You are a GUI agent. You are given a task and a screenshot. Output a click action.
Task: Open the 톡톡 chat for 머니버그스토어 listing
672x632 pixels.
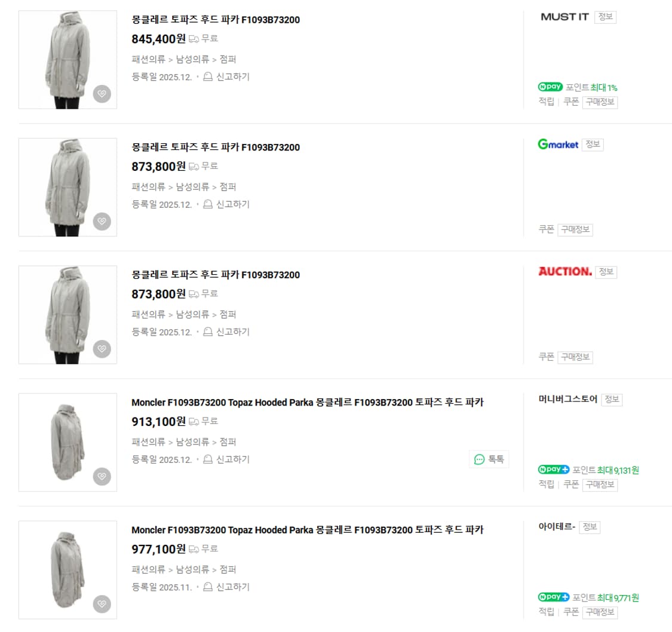489,459
